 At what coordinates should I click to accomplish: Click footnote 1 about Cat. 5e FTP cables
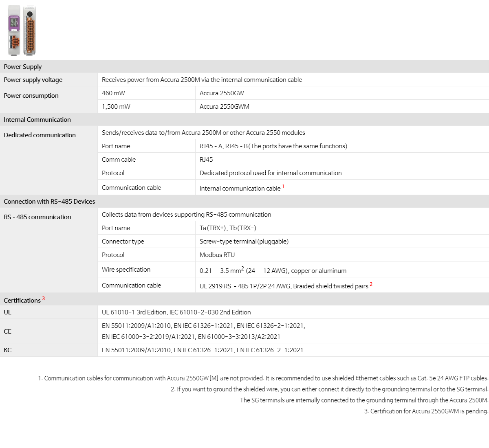coord(263,378)
